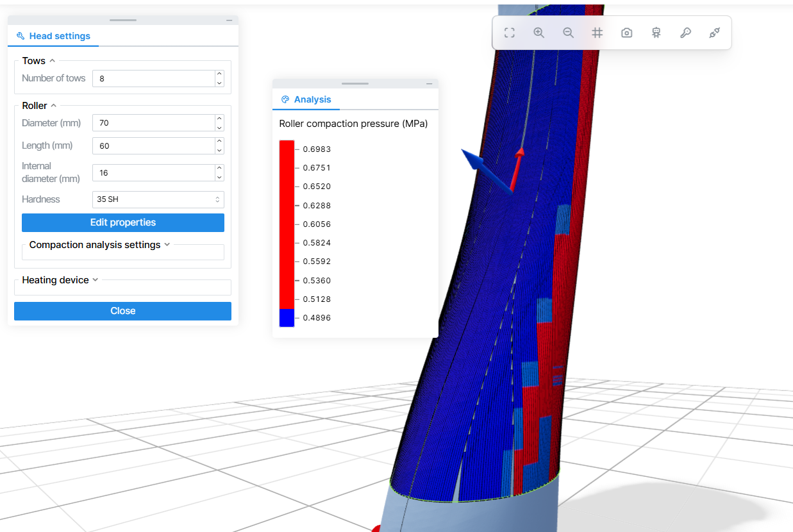The image size is (793, 532).
Task: Zoom in on the 3D view
Action: [539, 33]
